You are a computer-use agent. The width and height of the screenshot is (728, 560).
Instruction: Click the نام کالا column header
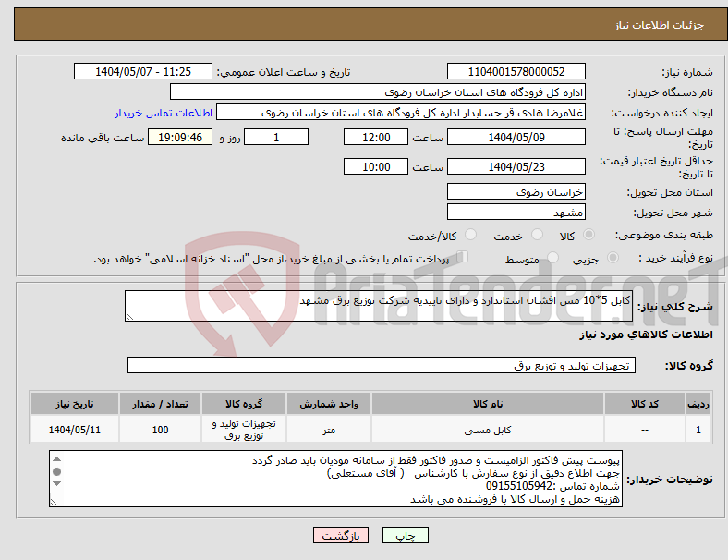click(x=488, y=404)
